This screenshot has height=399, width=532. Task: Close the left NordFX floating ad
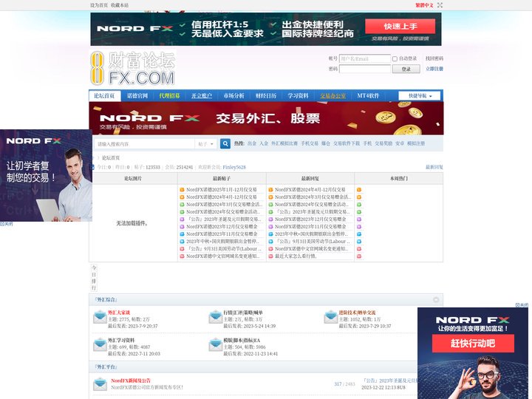tap(7, 224)
